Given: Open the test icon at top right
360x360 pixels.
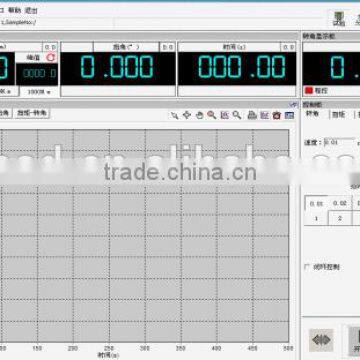Looking at the screenshot, I should pos(339,19).
